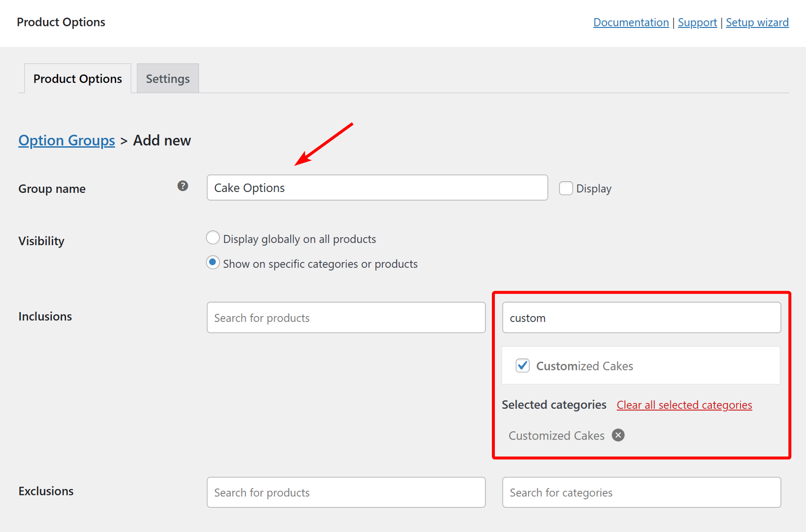Select Show on specific categories or products
This screenshot has width=806, height=532.
click(x=213, y=262)
